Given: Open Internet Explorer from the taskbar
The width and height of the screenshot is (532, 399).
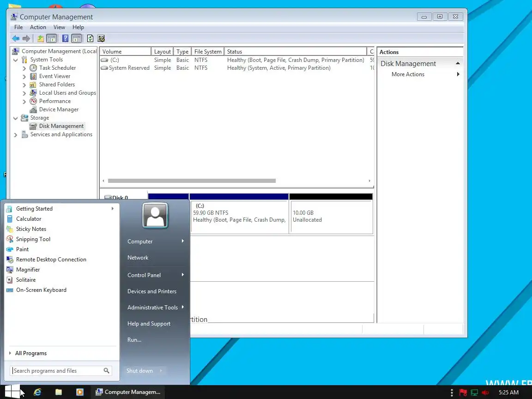Looking at the screenshot, I should tap(37, 392).
